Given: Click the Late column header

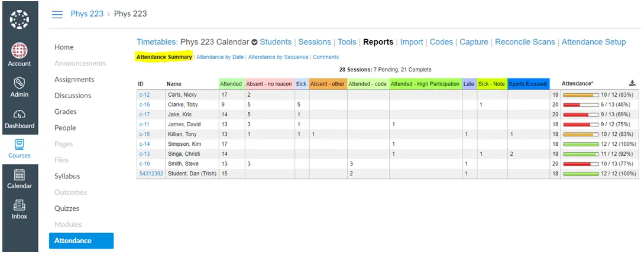Looking at the screenshot, I should 469,84.
